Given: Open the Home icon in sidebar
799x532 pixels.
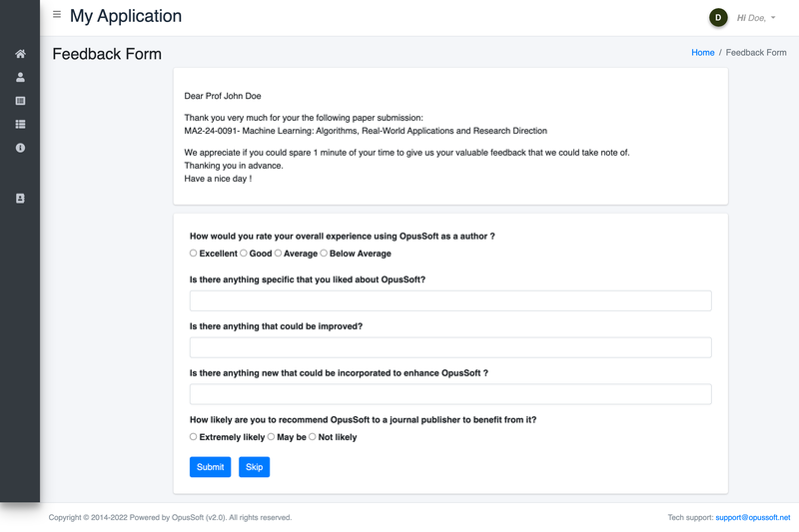Looking at the screenshot, I should 20,54.
